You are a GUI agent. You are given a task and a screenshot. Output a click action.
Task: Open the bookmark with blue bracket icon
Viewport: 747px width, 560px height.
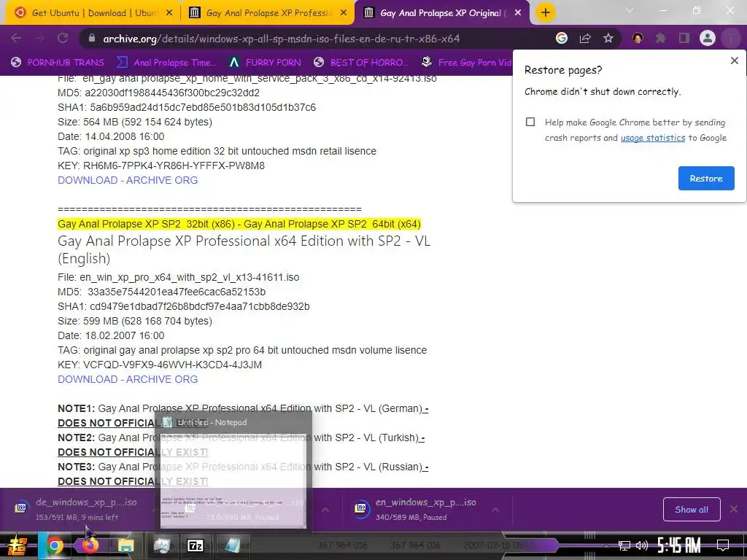click(166, 63)
